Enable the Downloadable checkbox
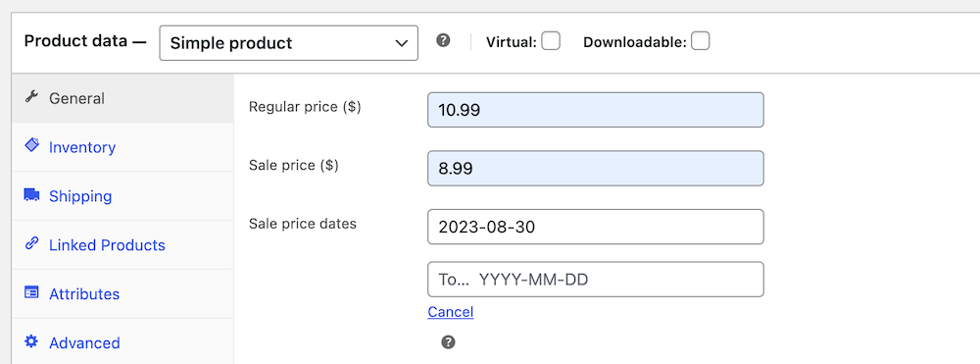The height and width of the screenshot is (364, 980). click(700, 41)
